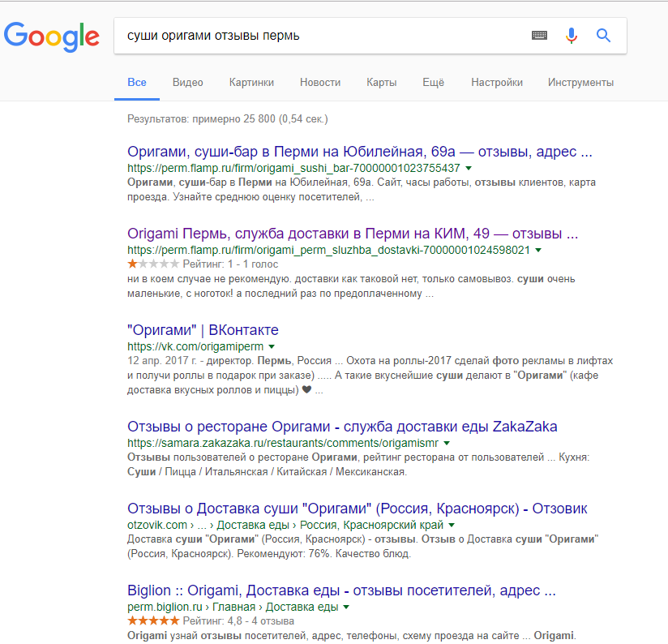Expand the samara.zakazaka.ru URL dropdown arrow
Screen dimensions: 668x644
[x=447, y=443]
